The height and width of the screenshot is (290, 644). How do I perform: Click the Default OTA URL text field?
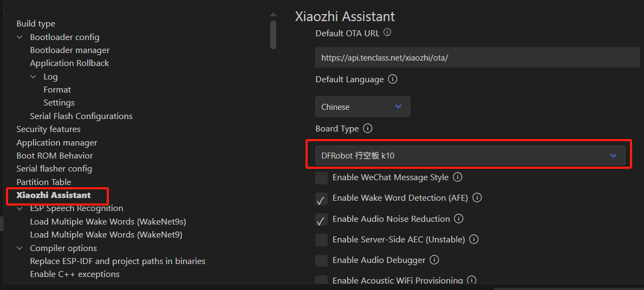tap(477, 57)
